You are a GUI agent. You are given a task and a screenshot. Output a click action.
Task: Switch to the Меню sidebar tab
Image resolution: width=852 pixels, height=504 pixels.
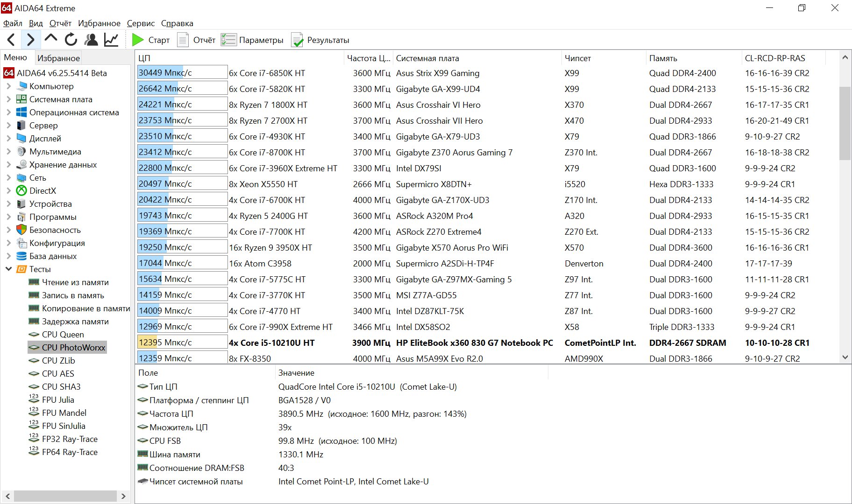16,57
